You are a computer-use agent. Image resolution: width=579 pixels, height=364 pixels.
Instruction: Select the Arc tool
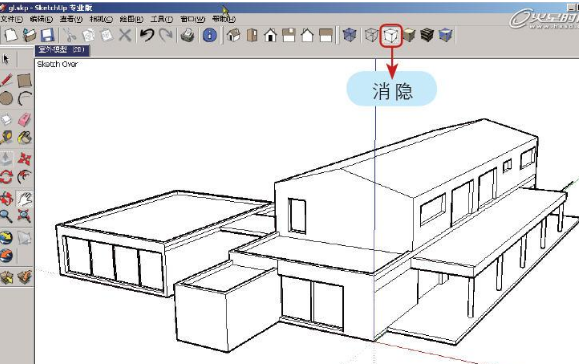point(24,99)
